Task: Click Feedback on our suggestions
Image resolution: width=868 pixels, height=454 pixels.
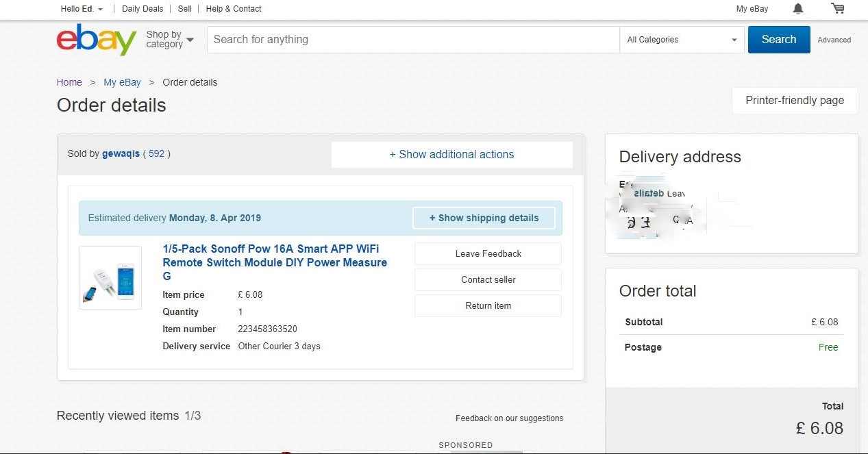Action: 509,418
